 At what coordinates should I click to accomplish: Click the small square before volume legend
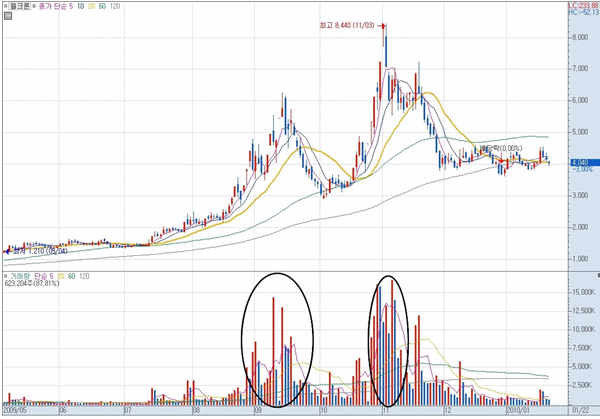pyautogui.click(x=5, y=274)
